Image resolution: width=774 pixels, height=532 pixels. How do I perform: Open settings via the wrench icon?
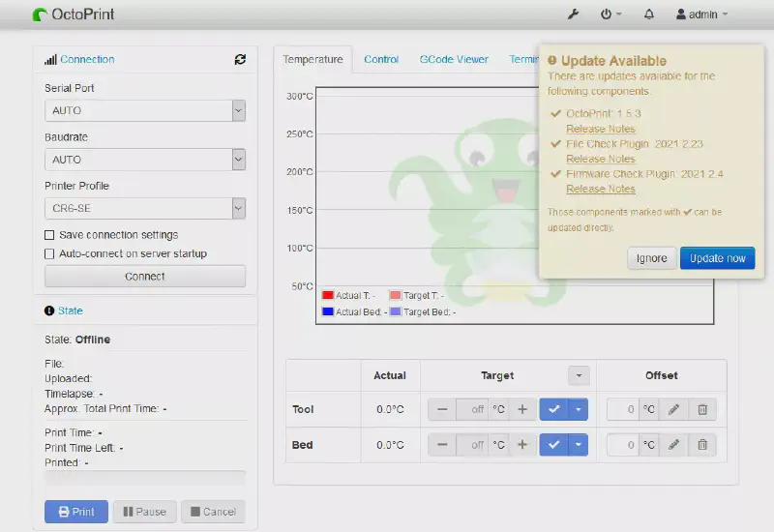point(573,15)
